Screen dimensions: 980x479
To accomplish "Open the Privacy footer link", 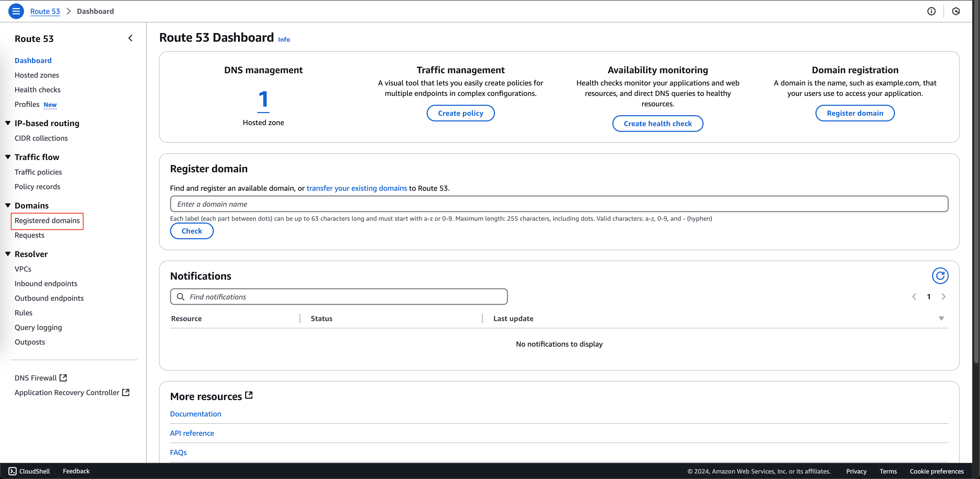I will [856, 471].
